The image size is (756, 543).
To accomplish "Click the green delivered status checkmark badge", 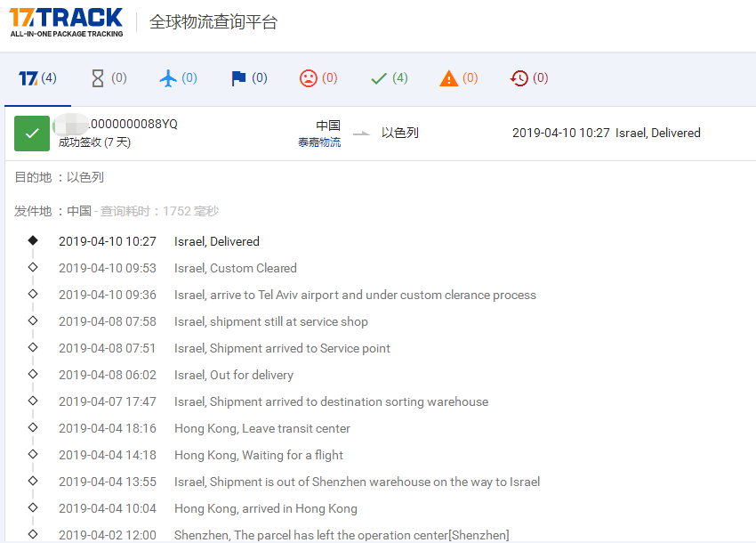I will point(32,133).
